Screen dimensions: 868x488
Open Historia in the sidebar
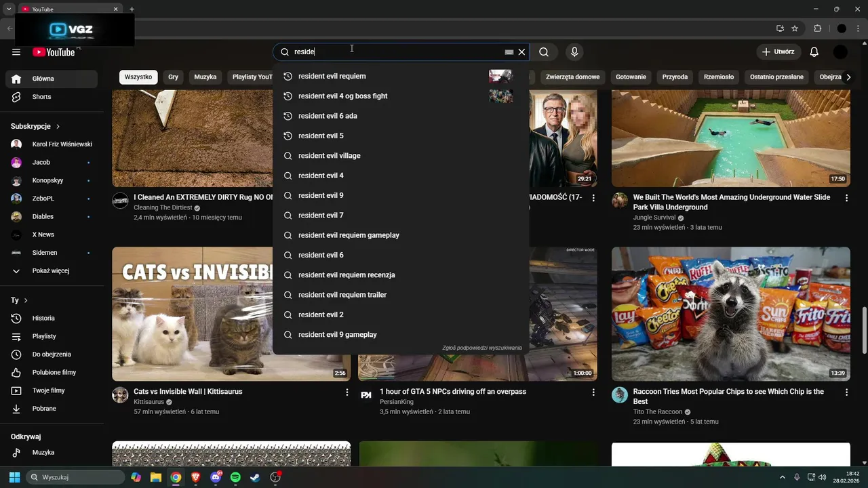[52, 319]
